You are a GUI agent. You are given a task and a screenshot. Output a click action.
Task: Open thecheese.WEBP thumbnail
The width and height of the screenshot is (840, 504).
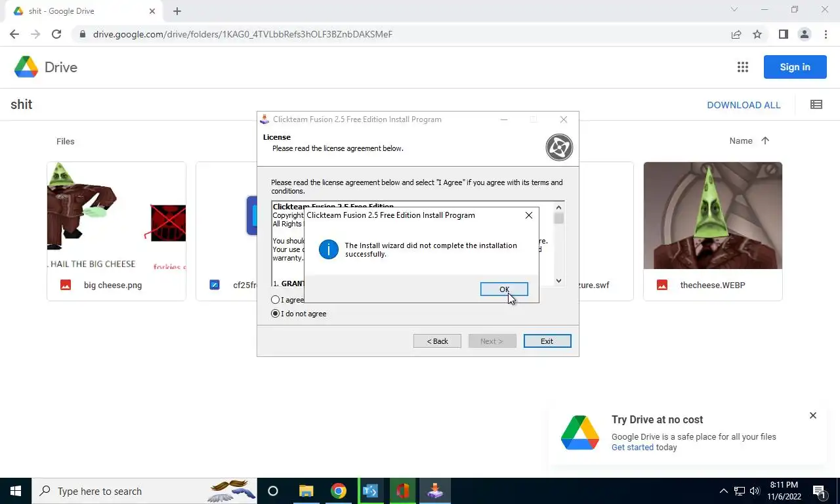[x=713, y=216]
